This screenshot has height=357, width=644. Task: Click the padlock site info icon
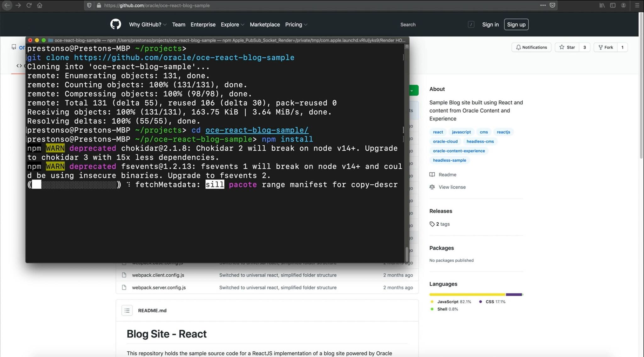tap(99, 5)
